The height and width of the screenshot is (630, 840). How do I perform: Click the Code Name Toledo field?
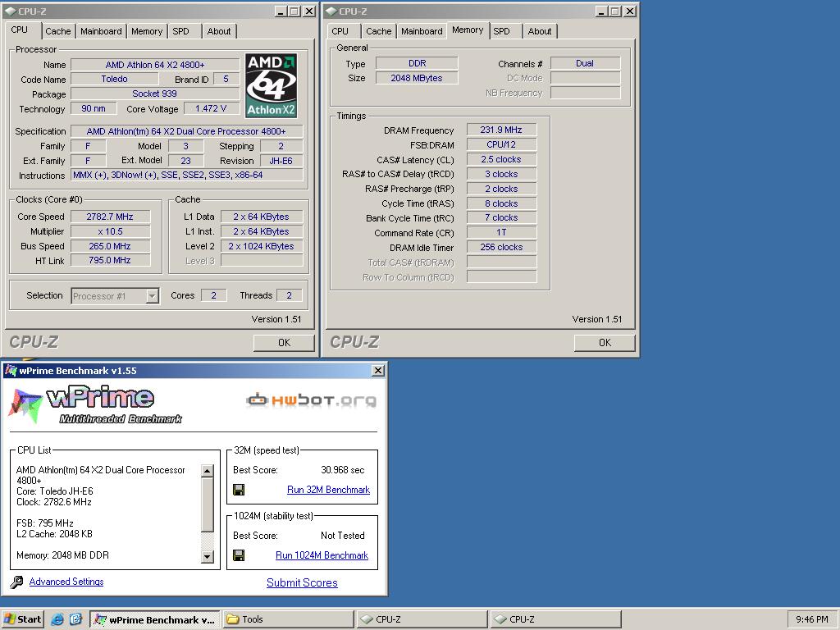pyautogui.click(x=114, y=79)
